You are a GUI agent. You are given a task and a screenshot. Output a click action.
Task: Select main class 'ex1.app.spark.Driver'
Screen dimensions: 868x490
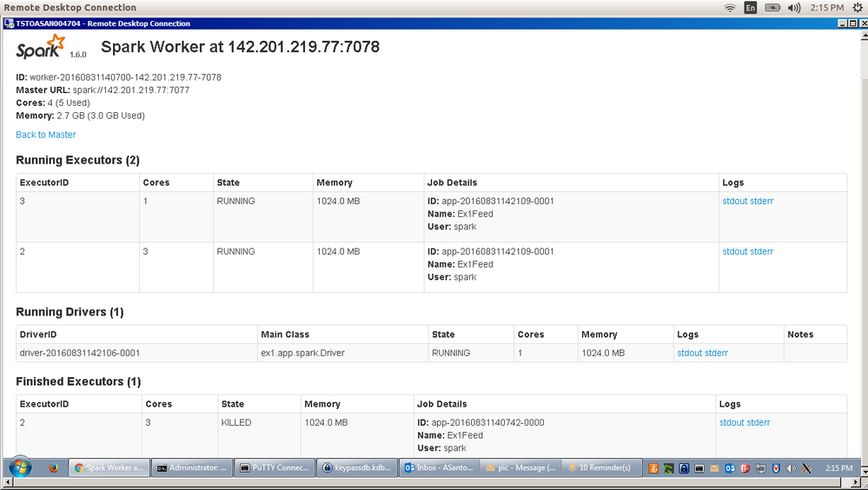(x=303, y=353)
